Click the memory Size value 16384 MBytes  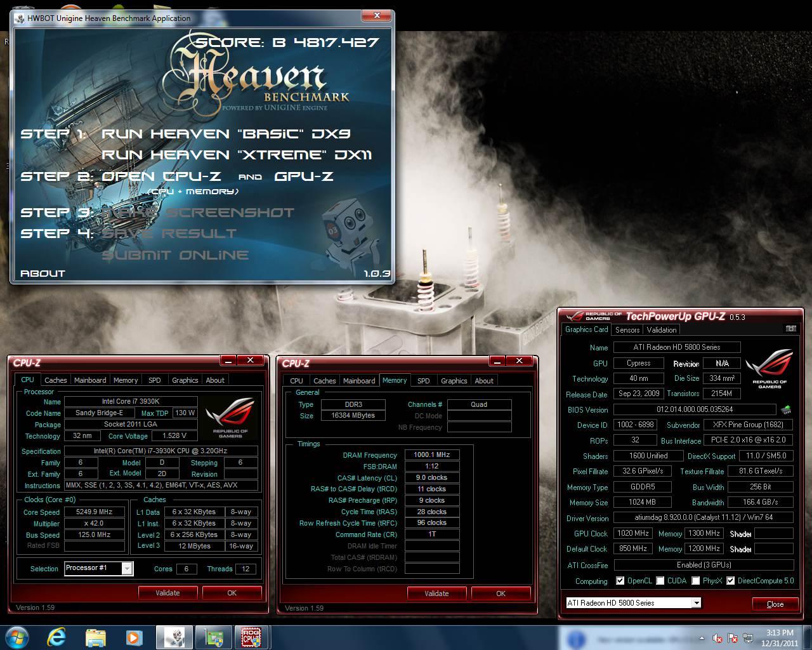pos(353,416)
